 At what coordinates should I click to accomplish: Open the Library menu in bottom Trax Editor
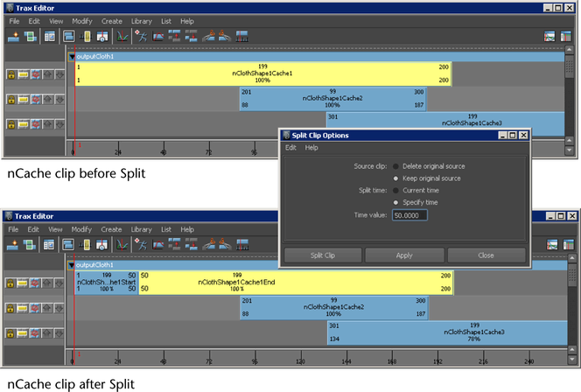[x=141, y=229]
